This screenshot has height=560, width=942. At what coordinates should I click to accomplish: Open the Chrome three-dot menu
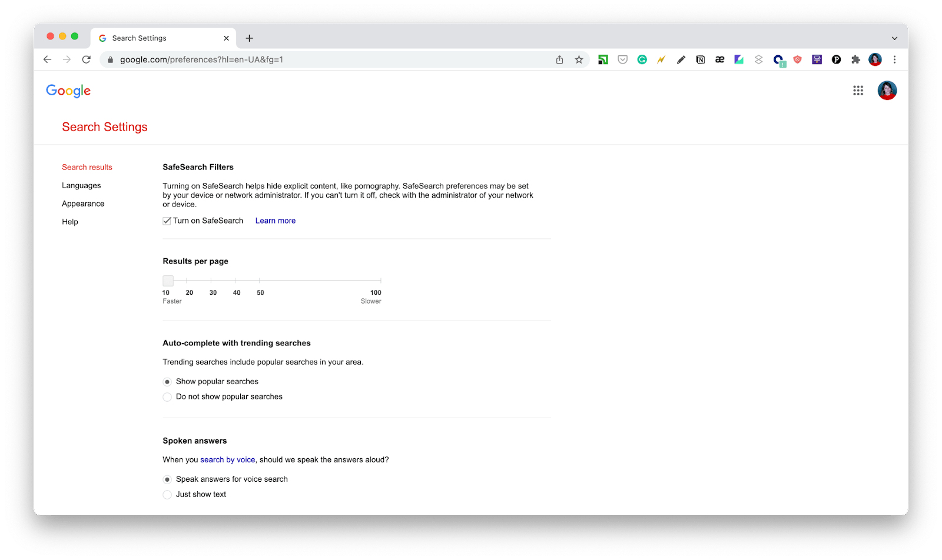[895, 59]
